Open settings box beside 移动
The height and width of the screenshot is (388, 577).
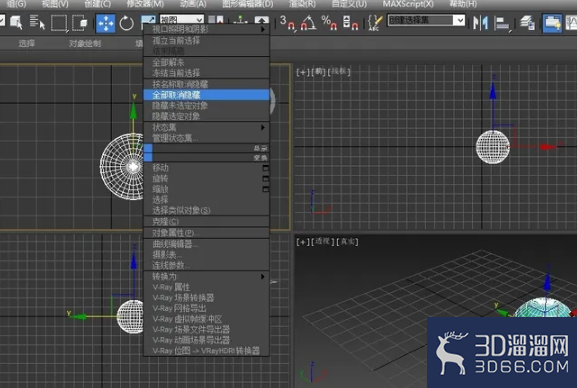(x=265, y=168)
